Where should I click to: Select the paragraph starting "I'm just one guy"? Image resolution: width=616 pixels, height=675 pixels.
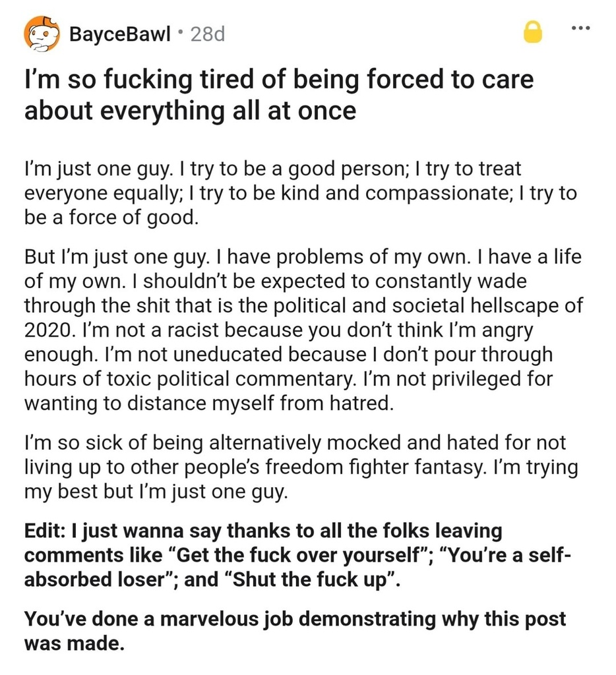pos(300,193)
